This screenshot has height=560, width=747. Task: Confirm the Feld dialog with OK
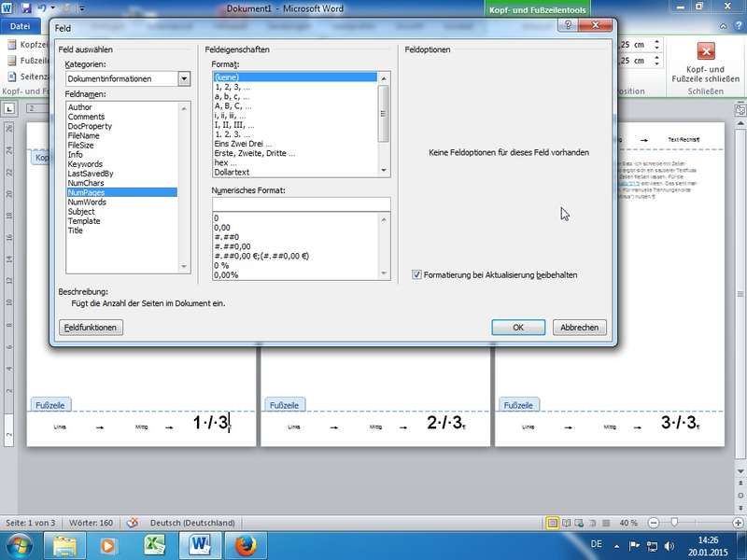click(518, 328)
